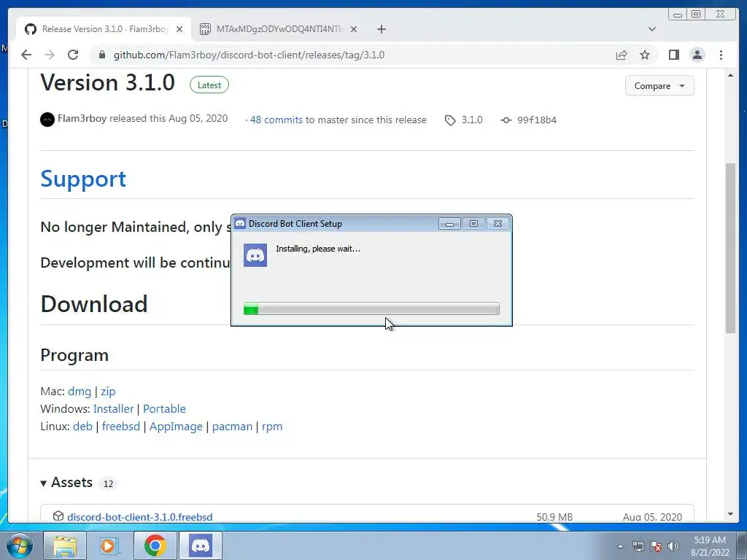Click "Installing, please wait..." text
747x560 pixels.
(318, 249)
